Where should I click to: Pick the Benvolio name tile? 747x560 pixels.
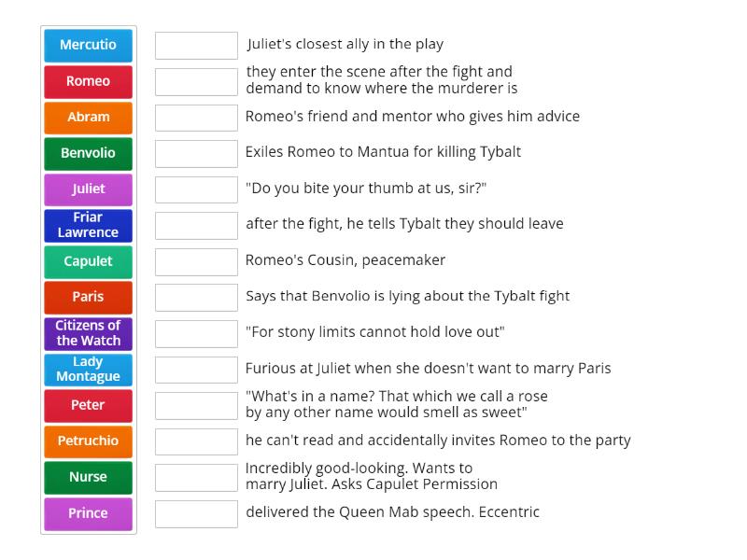point(88,153)
